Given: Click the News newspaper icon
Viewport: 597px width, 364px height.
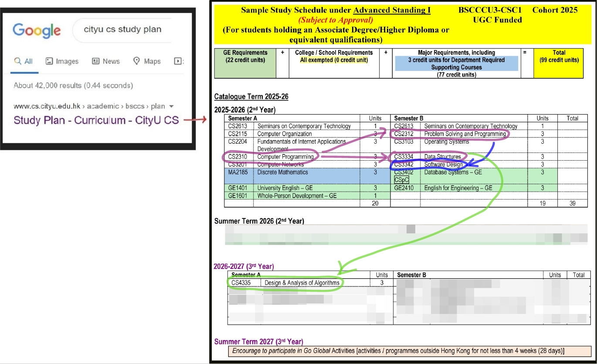Looking at the screenshot, I should pos(96,61).
